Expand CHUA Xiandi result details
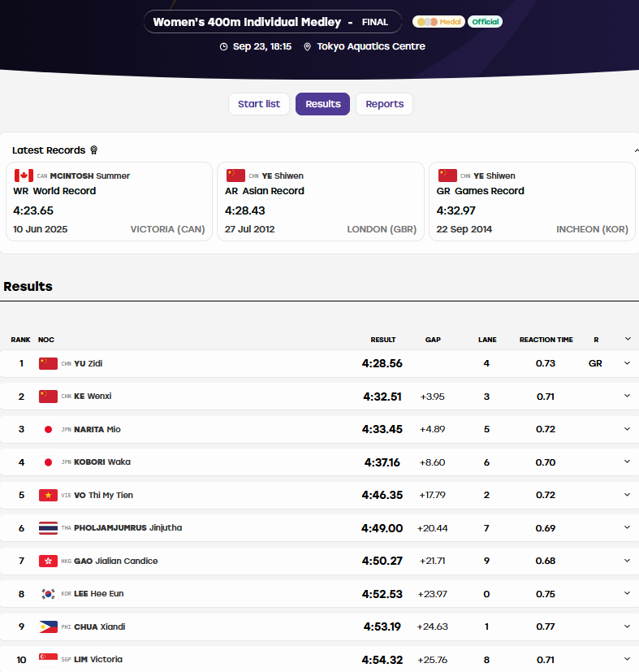Image resolution: width=639 pixels, height=672 pixels. pos(627,626)
